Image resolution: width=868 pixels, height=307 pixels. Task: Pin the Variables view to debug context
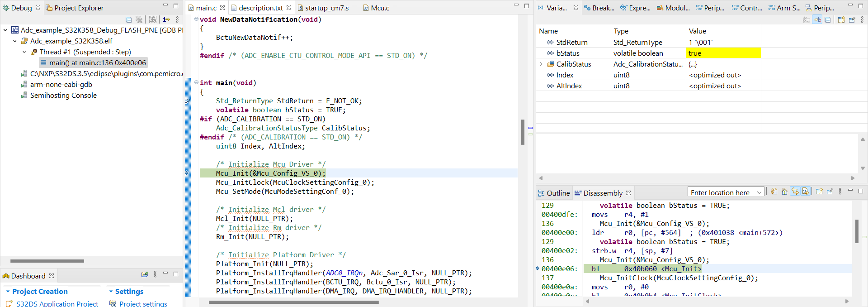[x=852, y=19]
